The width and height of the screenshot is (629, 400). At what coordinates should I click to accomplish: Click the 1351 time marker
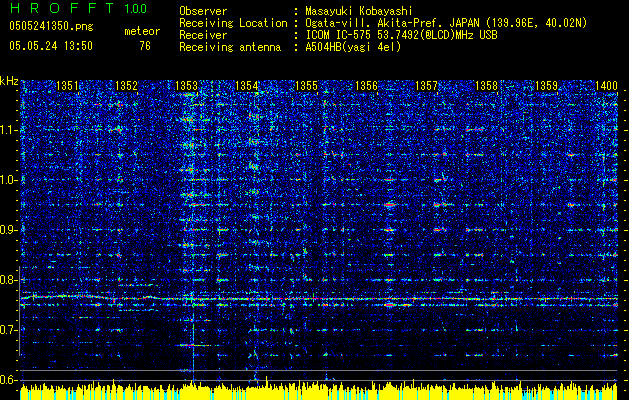[x=67, y=85]
